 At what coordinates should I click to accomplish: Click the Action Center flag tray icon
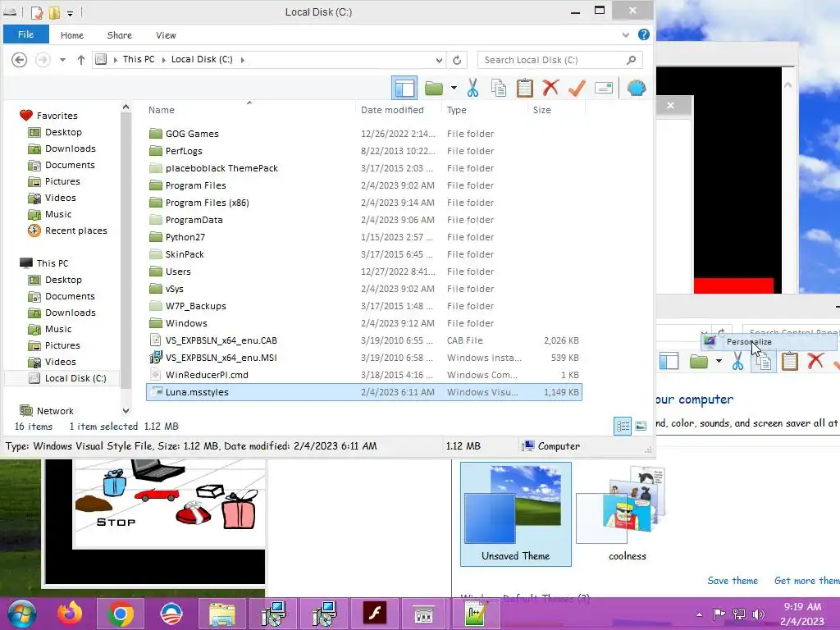click(x=719, y=614)
